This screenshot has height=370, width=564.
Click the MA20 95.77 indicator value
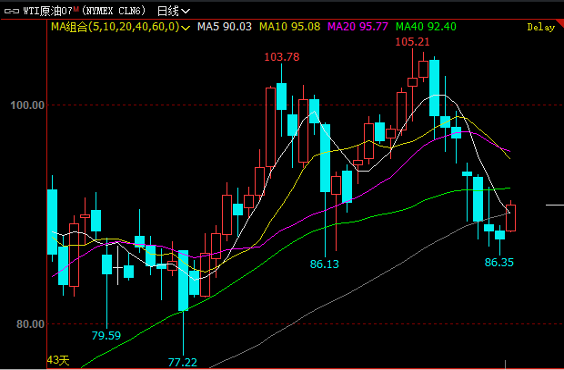(x=358, y=27)
